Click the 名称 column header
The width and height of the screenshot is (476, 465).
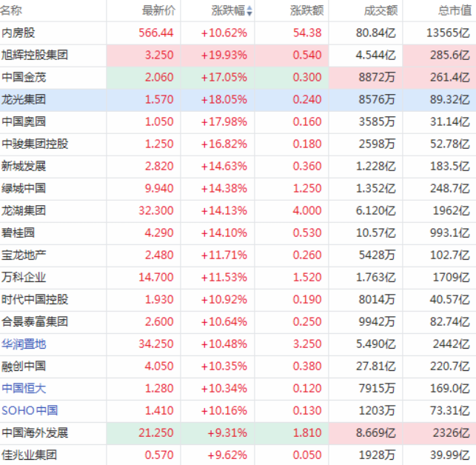tap(11, 10)
